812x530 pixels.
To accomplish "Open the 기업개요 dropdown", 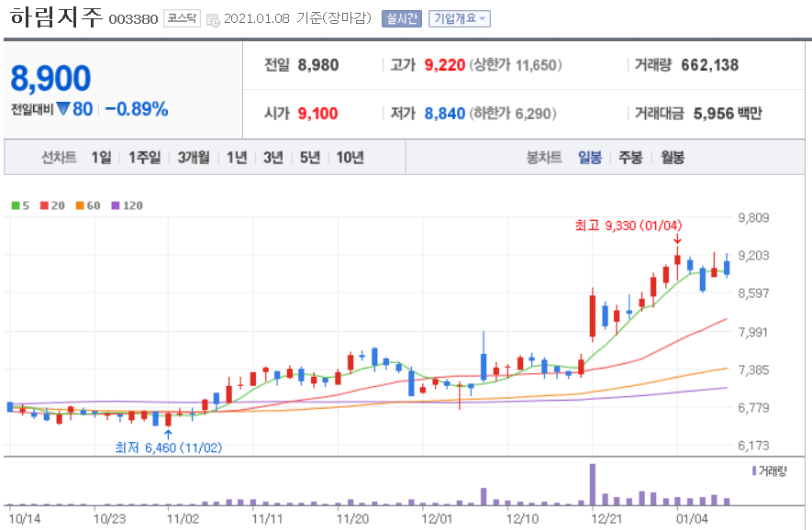I will point(460,19).
